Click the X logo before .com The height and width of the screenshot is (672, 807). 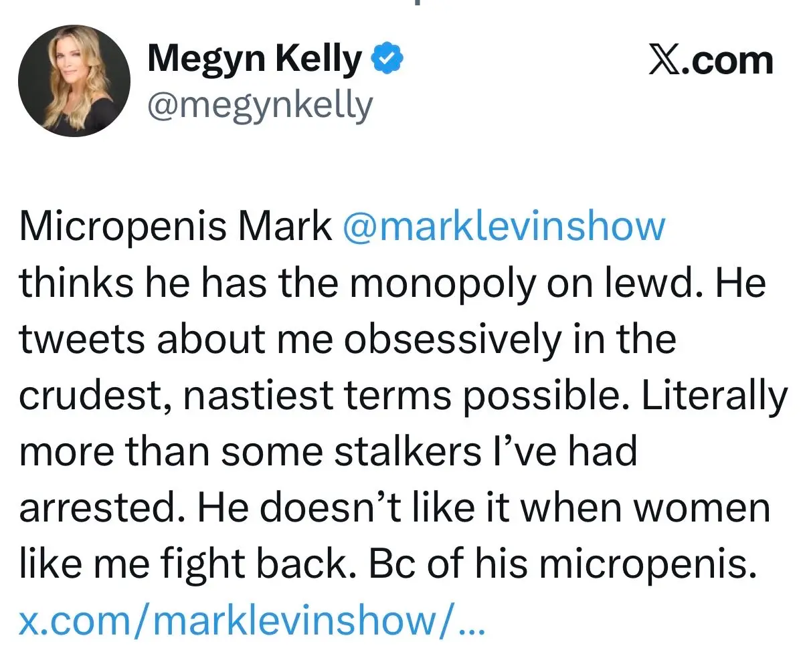662,60
